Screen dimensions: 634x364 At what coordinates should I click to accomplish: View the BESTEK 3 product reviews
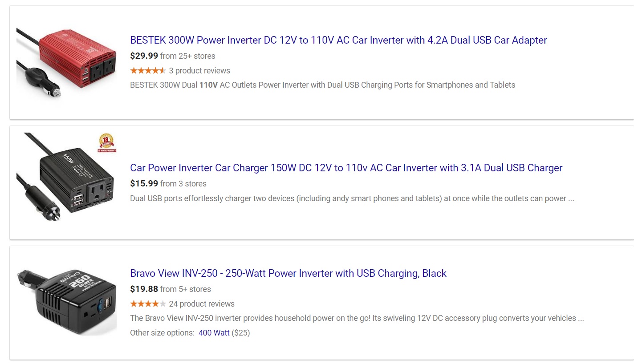tap(199, 71)
